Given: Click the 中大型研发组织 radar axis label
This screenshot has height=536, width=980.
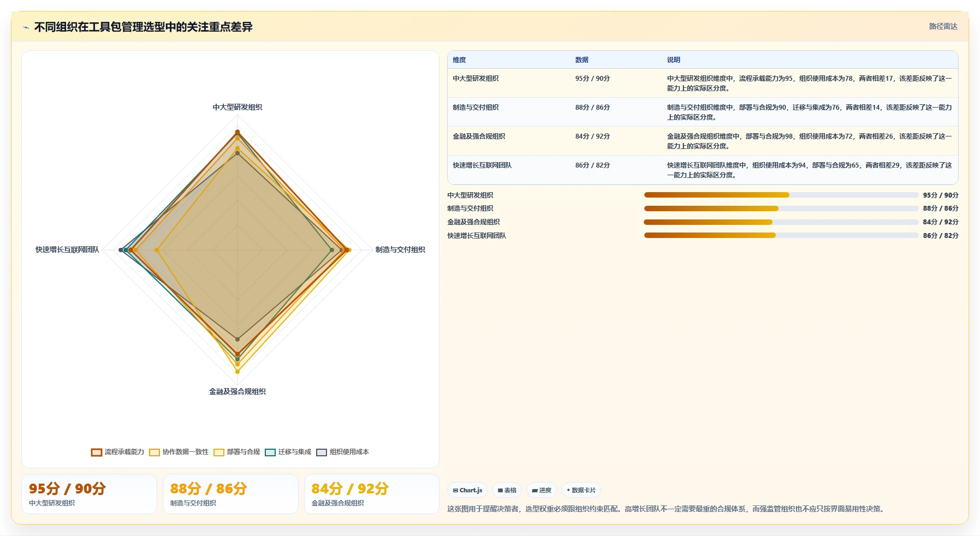Looking at the screenshot, I should [237, 108].
